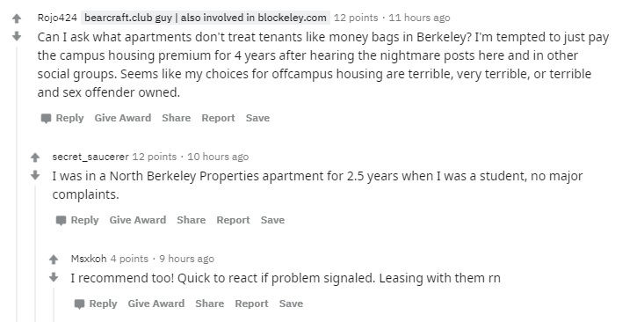Downvote Msxkoh's comment
644x322 pixels.
coord(54,278)
